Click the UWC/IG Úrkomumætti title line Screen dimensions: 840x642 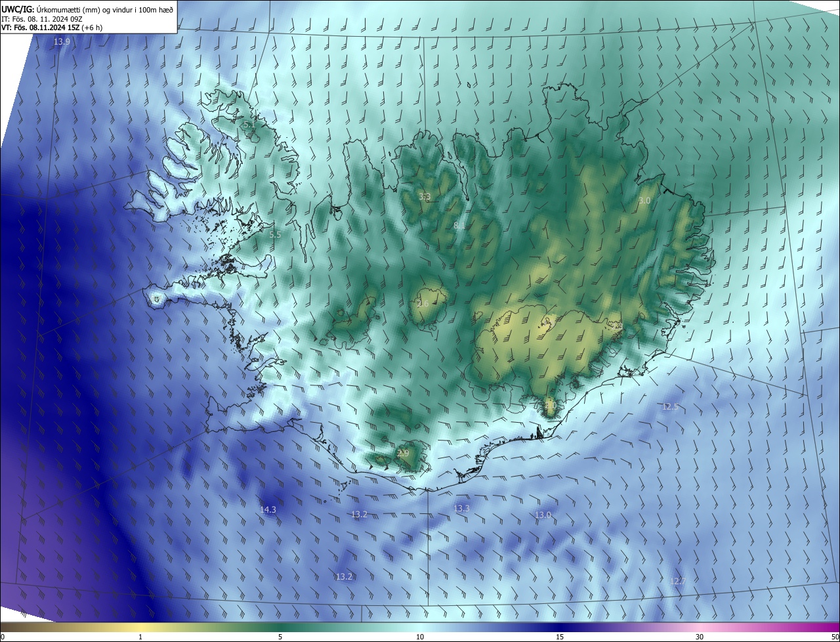pyautogui.click(x=87, y=9)
